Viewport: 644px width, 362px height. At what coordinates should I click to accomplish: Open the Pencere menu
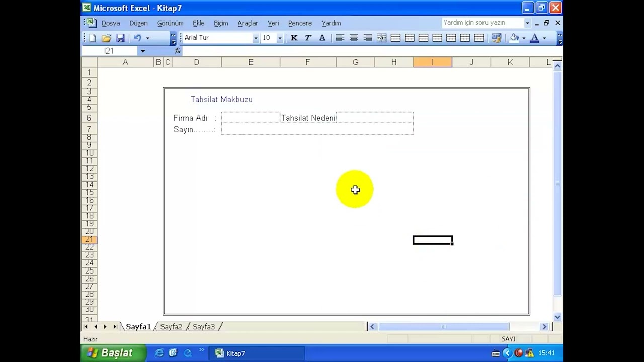pyautogui.click(x=300, y=23)
